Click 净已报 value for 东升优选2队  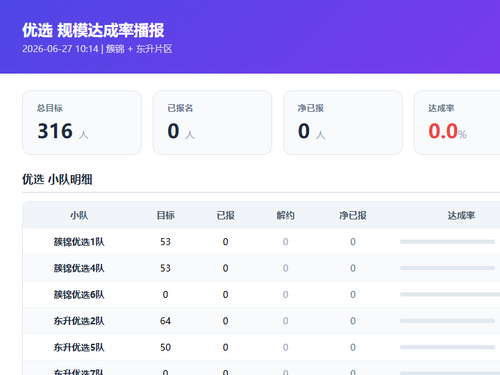[353, 321]
